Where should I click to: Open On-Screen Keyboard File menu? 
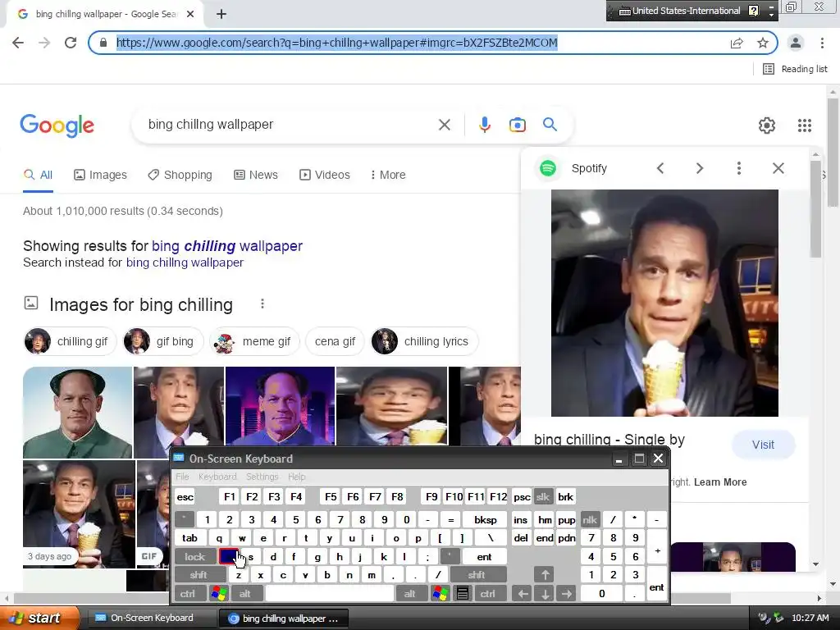pyautogui.click(x=182, y=477)
